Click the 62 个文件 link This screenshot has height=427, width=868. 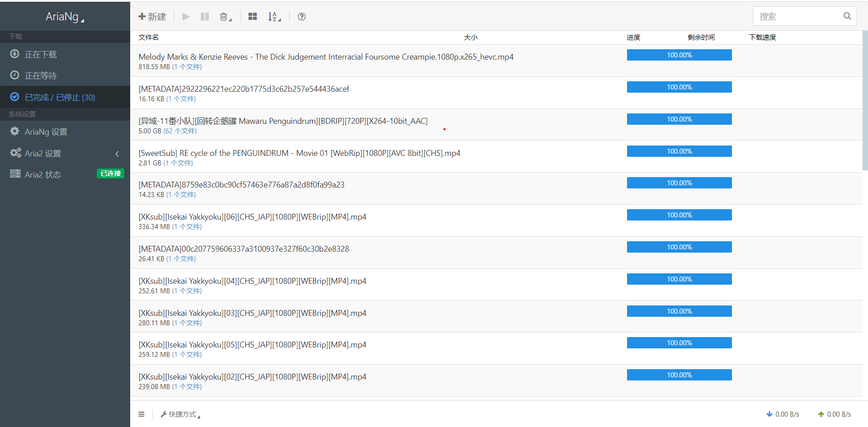tap(180, 131)
